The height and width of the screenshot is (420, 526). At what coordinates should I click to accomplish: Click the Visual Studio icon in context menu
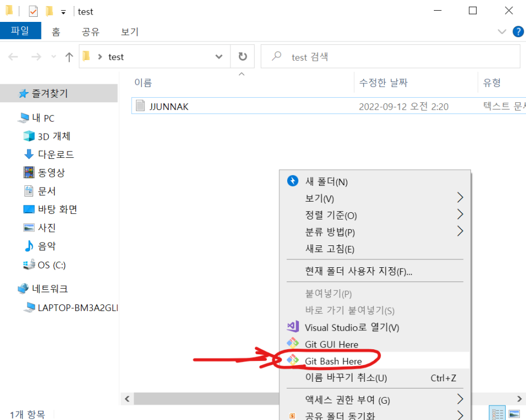[x=293, y=326]
